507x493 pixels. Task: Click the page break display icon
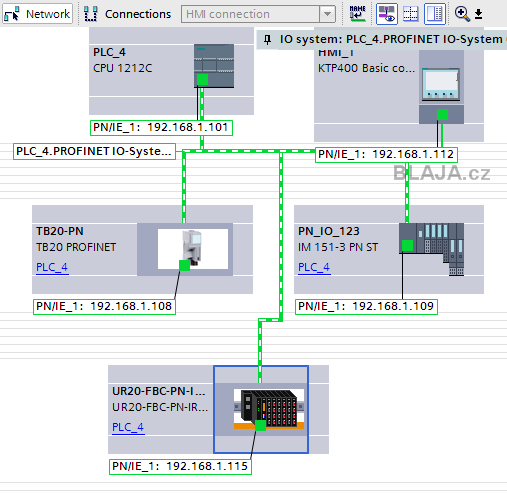[411, 14]
